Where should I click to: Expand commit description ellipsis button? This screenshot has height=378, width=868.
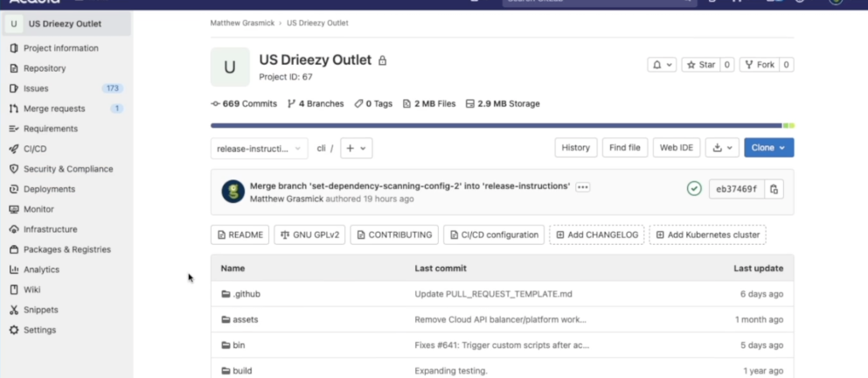pos(582,187)
